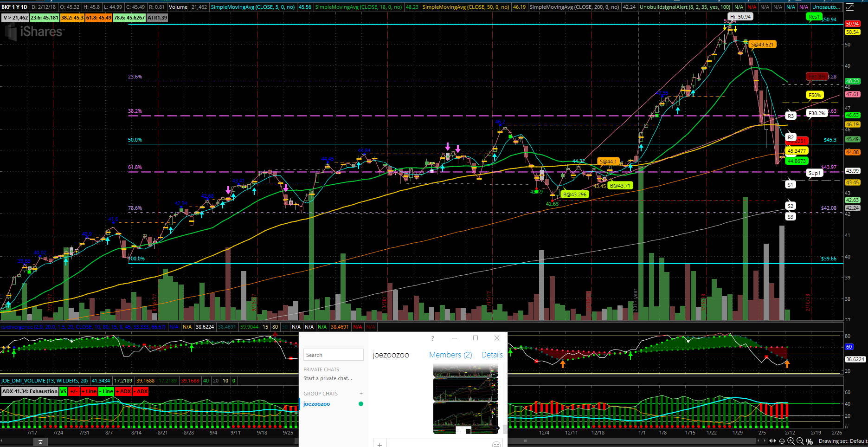Click SimpleMovingAvg (CLOSE, 50, 0, no) study label
The height and width of the screenshot is (447, 868).
pyautogui.click(x=466, y=7)
